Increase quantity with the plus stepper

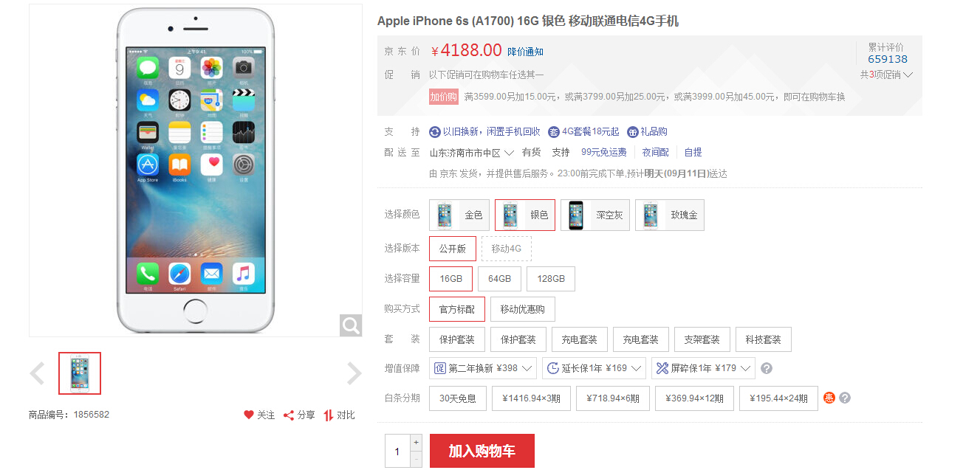[x=416, y=443]
